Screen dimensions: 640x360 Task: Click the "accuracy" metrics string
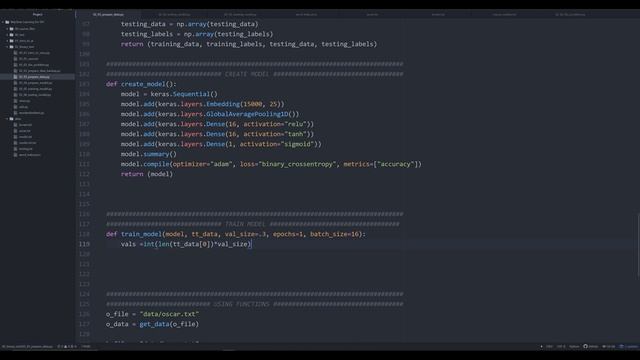pyautogui.click(x=396, y=164)
